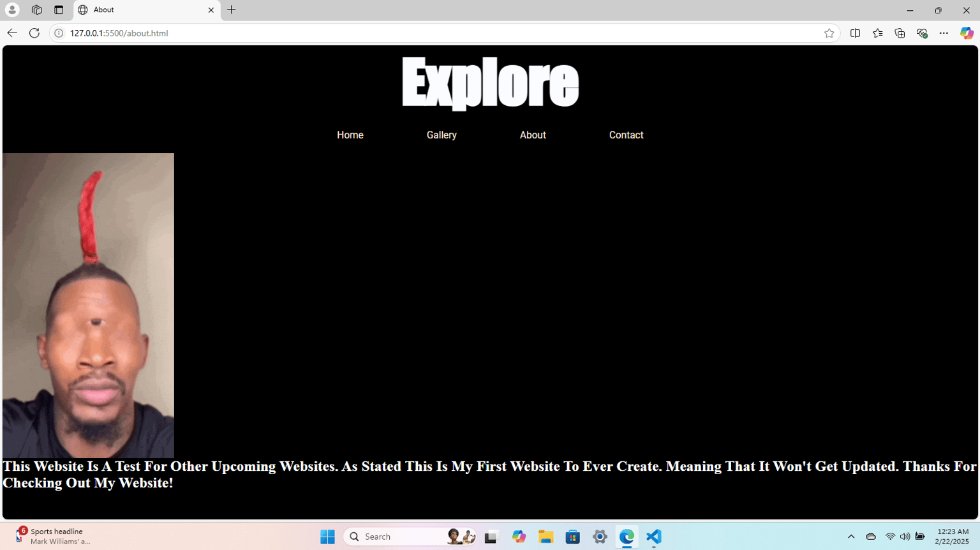This screenshot has width=980, height=550.
Task: Open the browser profile icon
Action: coord(12,10)
